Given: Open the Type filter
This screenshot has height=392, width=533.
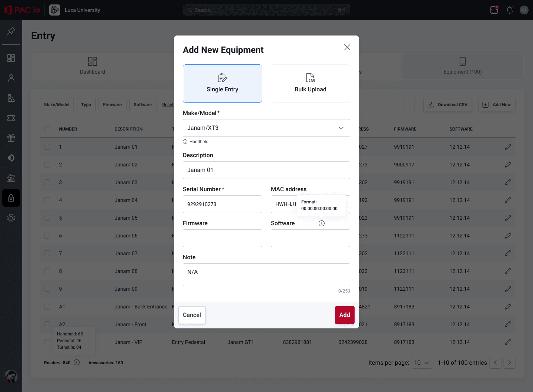Looking at the screenshot, I should pyautogui.click(x=86, y=105).
